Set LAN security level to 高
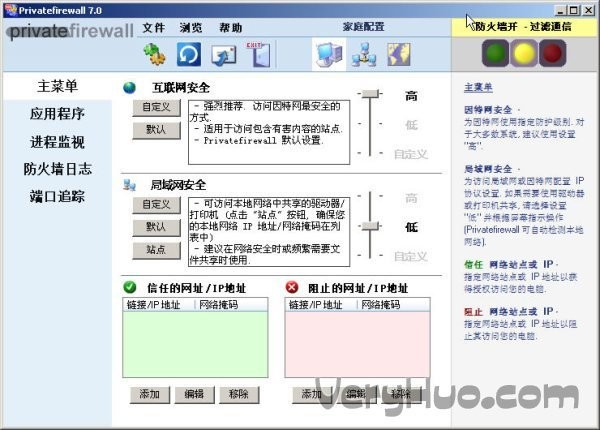Screen dimensions: 600x430 pos(411,198)
